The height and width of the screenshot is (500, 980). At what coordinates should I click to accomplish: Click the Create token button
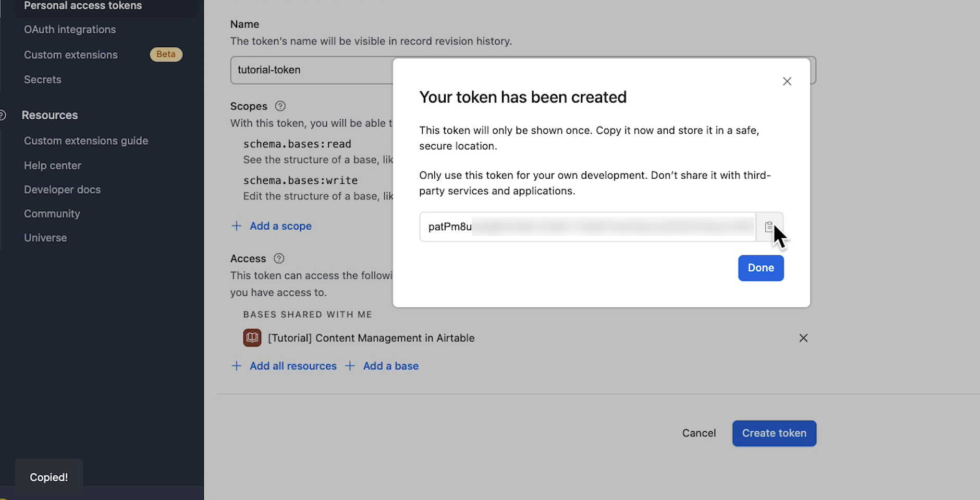coord(774,433)
